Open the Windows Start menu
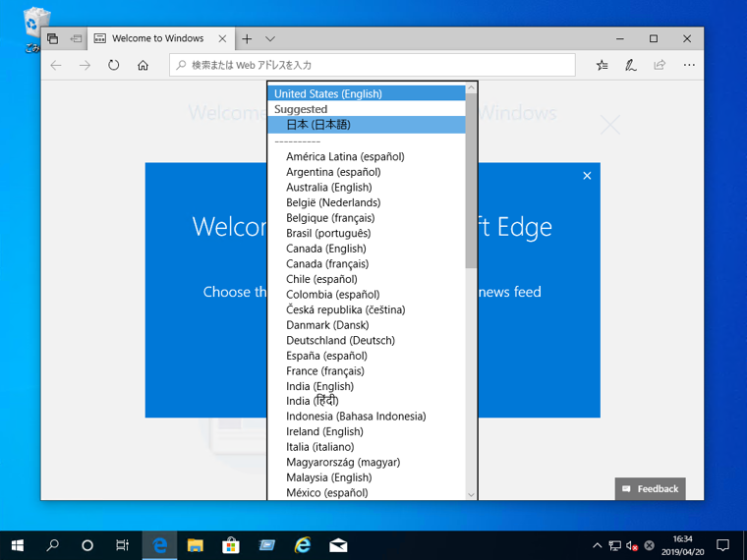The image size is (747, 560). coord(17,545)
